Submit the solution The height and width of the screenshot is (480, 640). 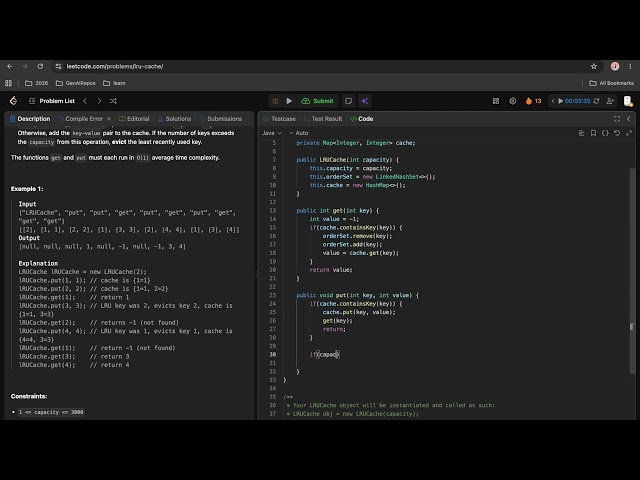(318, 101)
